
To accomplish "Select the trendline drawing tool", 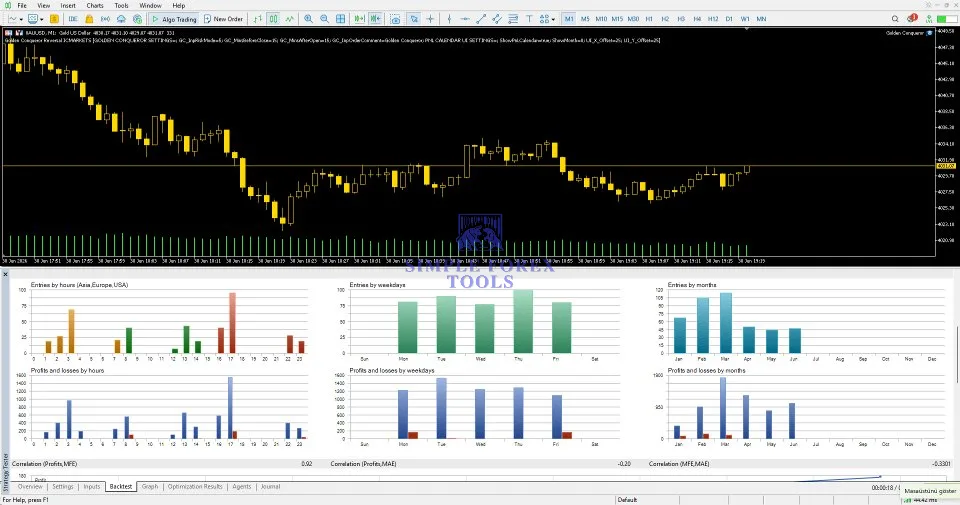I will click(481, 19).
